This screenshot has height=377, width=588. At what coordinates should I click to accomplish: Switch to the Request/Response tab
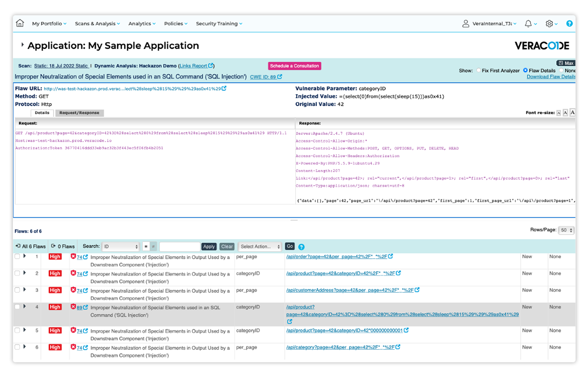click(79, 113)
